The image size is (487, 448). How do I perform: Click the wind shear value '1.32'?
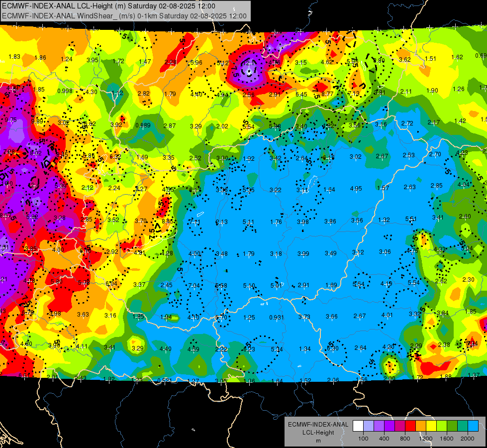click(384, 220)
